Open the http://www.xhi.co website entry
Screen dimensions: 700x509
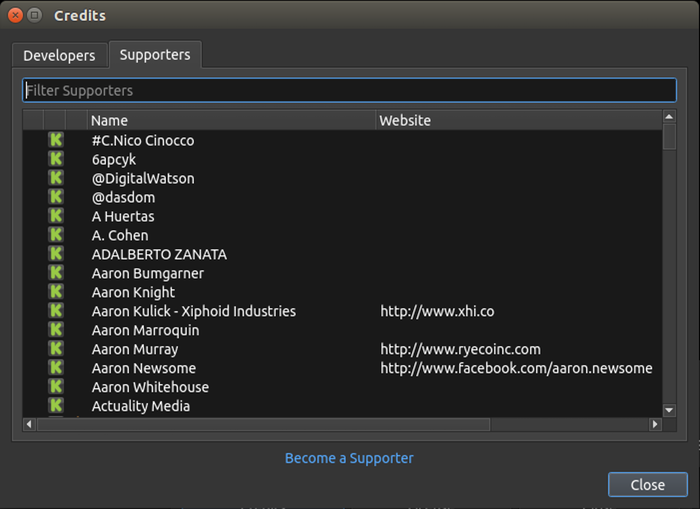[x=437, y=311]
